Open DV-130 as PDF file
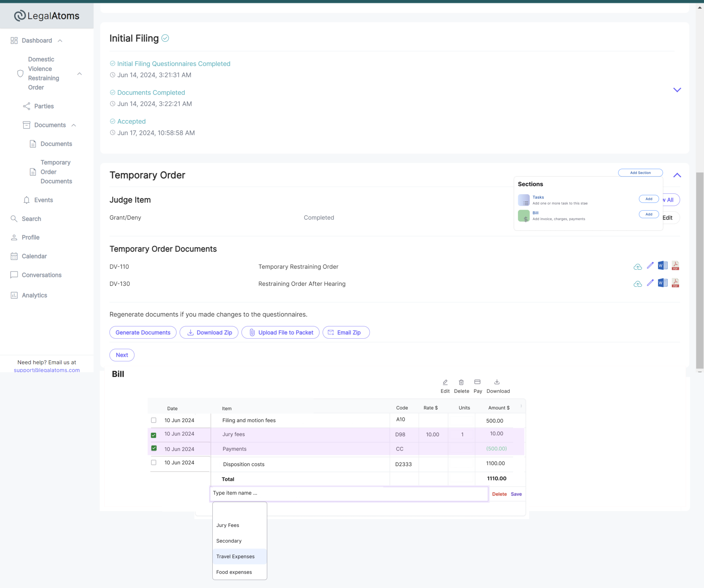 coord(675,283)
